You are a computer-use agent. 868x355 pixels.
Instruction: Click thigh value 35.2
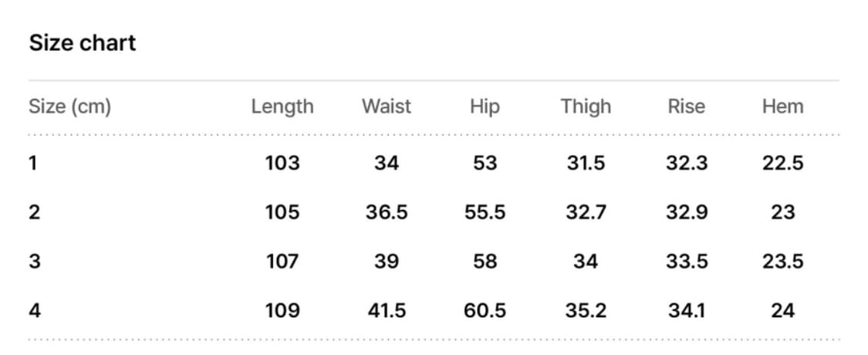click(x=586, y=310)
